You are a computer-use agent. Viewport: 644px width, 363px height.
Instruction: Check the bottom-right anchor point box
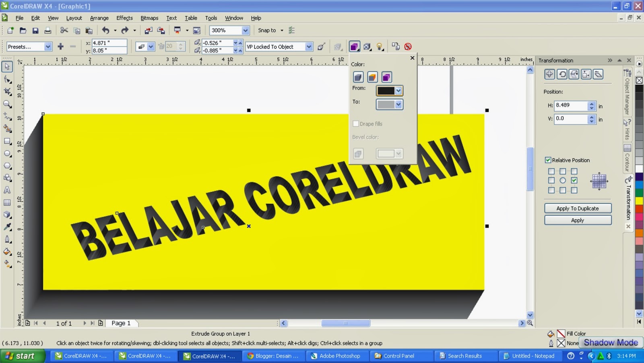pyautogui.click(x=574, y=190)
